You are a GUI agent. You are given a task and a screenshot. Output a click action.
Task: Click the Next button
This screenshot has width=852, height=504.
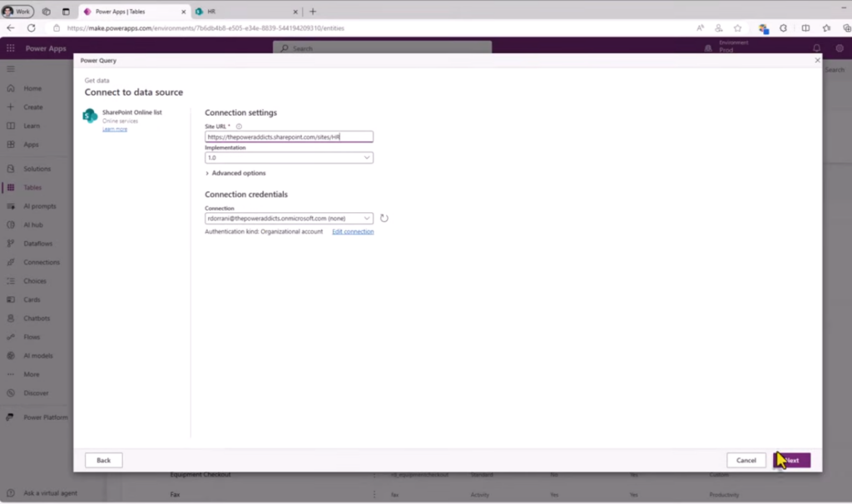[x=792, y=461]
